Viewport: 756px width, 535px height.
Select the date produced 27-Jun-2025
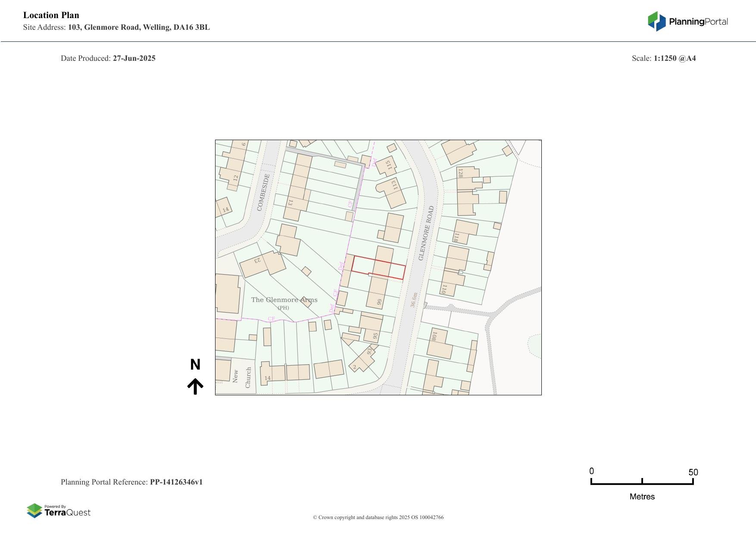(134, 58)
